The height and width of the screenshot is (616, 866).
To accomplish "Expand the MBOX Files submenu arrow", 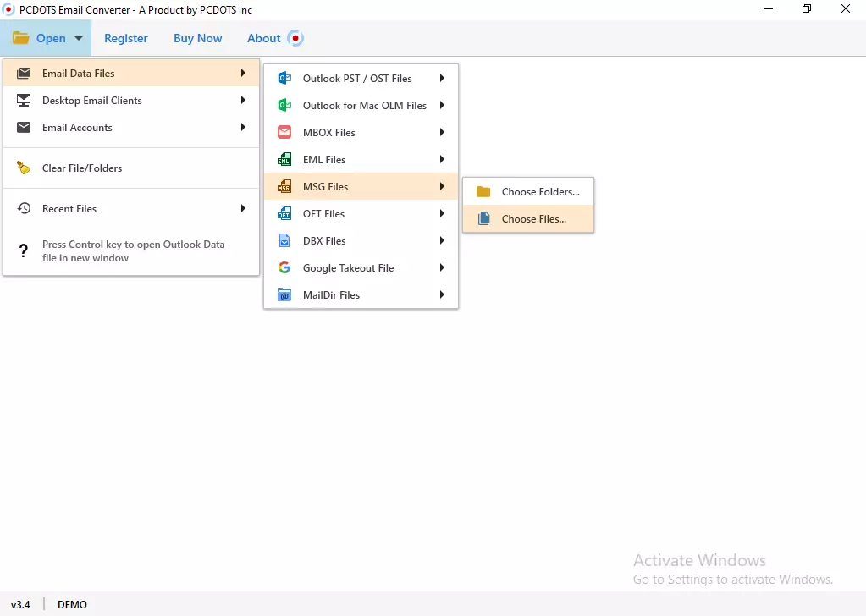I will click(442, 132).
